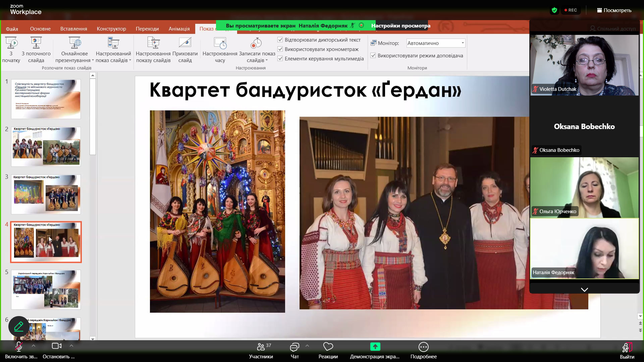Expand more video participants chevron
This screenshot has width=644, height=362.
(x=584, y=290)
